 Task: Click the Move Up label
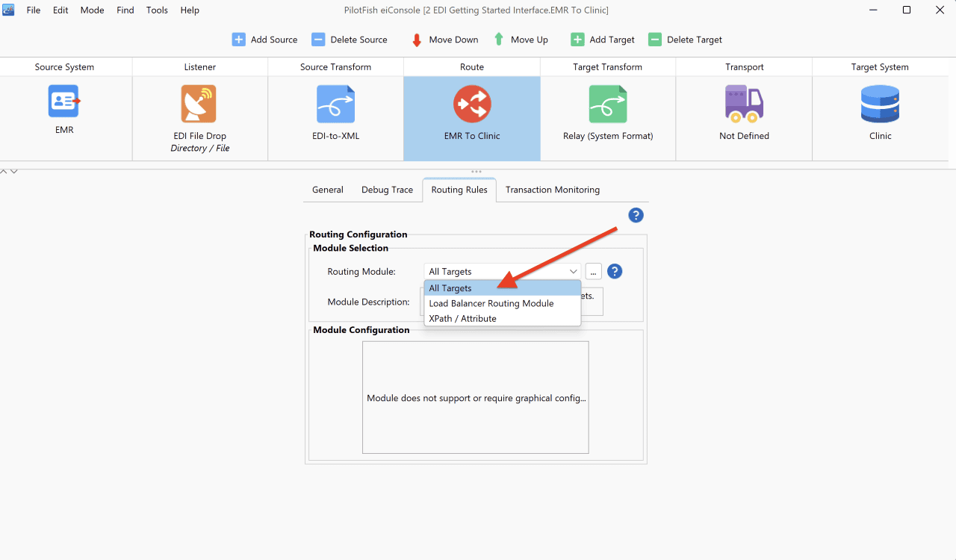pos(530,40)
